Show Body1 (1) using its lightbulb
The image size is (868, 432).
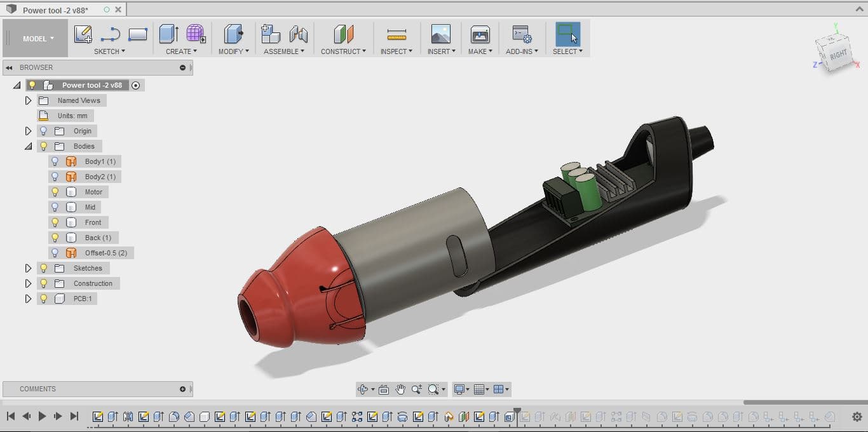tap(55, 161)
